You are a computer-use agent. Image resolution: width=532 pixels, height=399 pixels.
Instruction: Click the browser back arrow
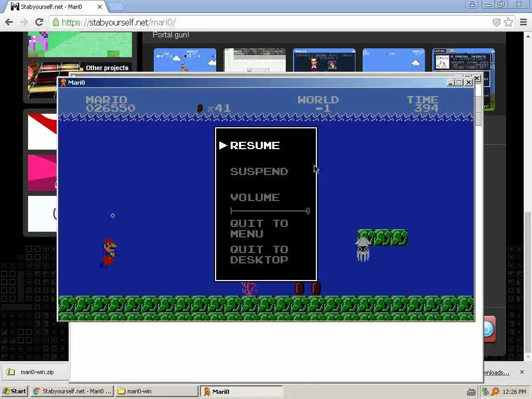(x=9, y=22)
